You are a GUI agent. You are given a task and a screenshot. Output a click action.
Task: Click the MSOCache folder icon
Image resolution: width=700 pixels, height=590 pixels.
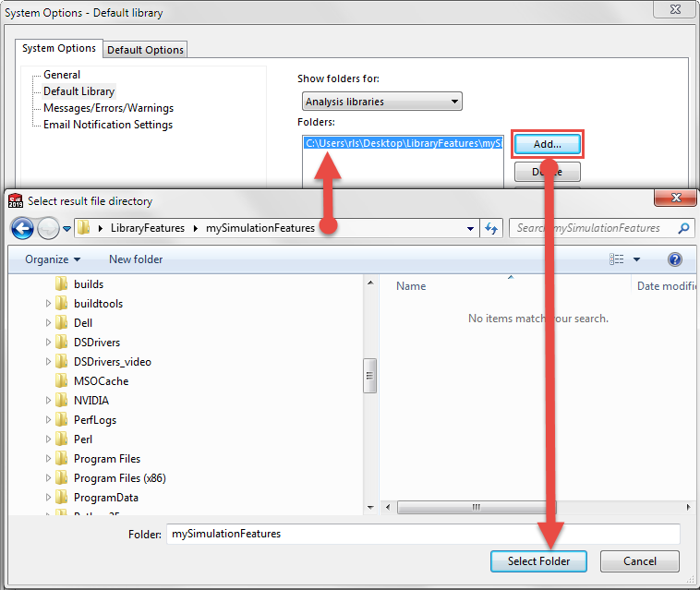[62, 380]
